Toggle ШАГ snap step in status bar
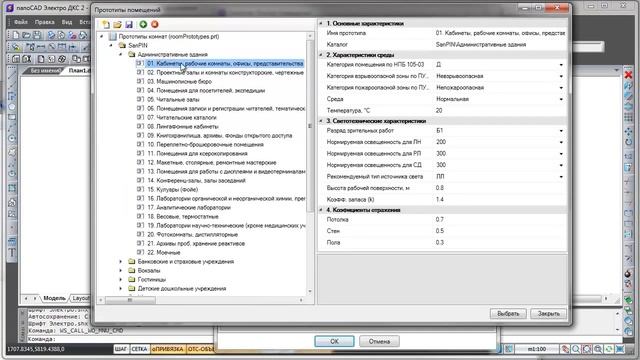The width and height of the screenshot is (640, 360). coord(121,349)
